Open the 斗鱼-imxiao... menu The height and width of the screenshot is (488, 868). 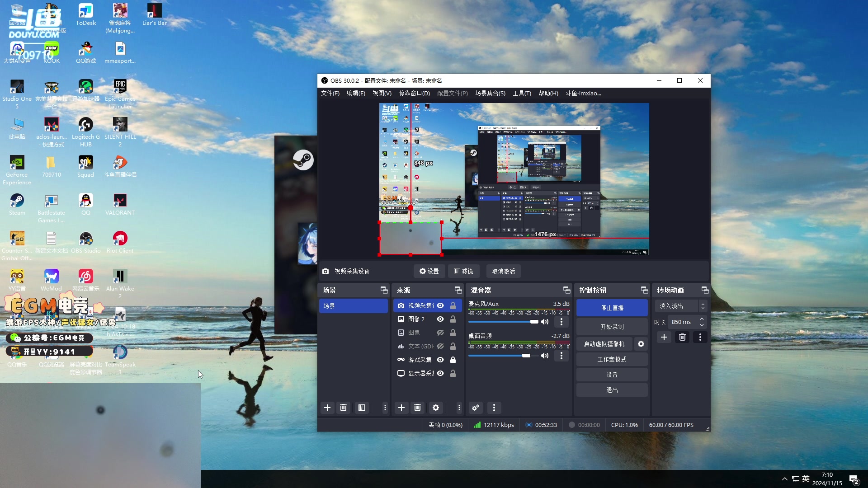583,93
